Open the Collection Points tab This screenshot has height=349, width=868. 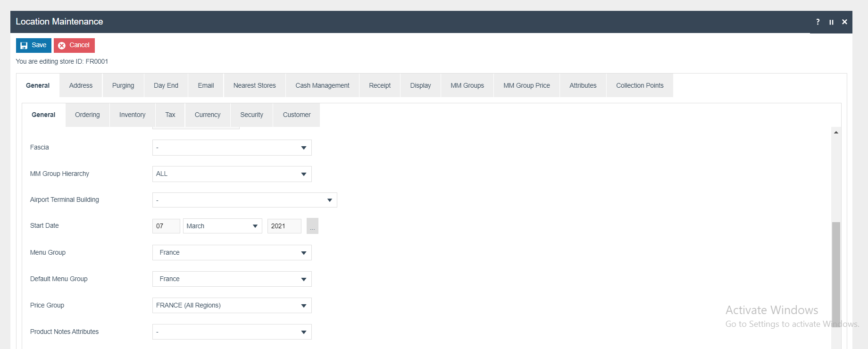coord(639,85)
